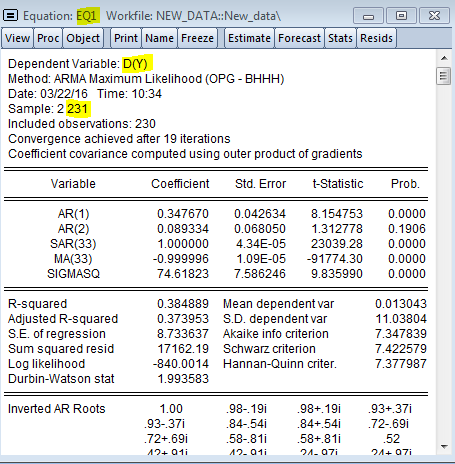
Task: Click the SAR(33) variable row
Action: (216, 244)
